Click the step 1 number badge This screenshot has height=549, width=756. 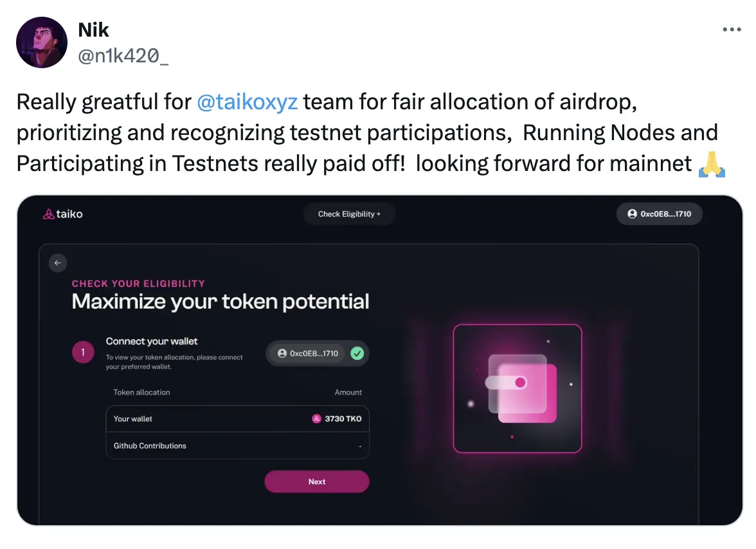tap(83, 352)
